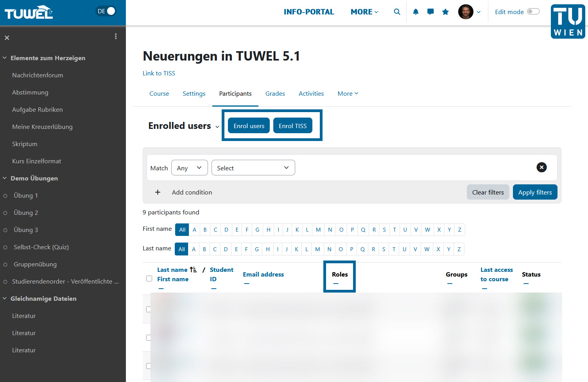The image size is (588, 382).
Task: Click the starred courses icon
Action: [x=445, y=12]
